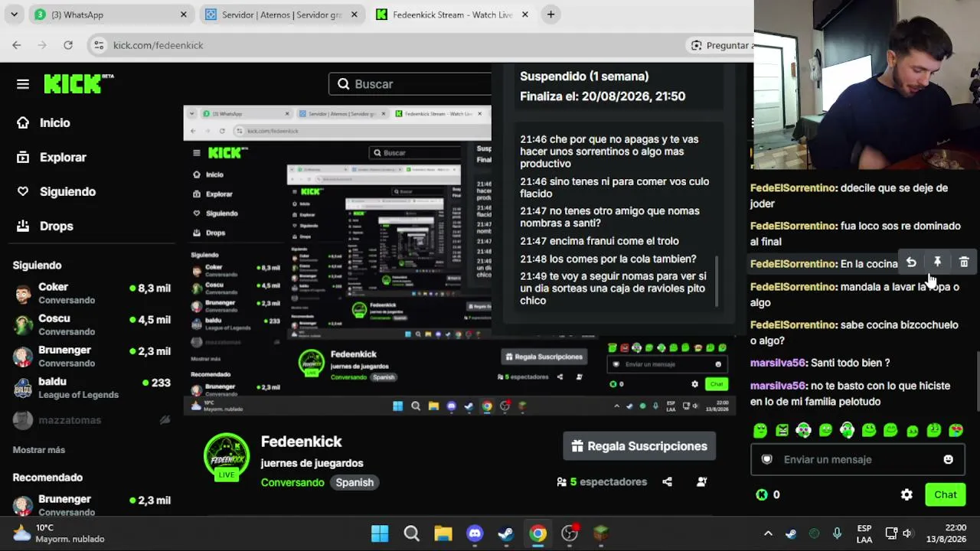Screen dimensions: 980x551
Task: Open the weather widget on the taskbar
Action: 60,533
